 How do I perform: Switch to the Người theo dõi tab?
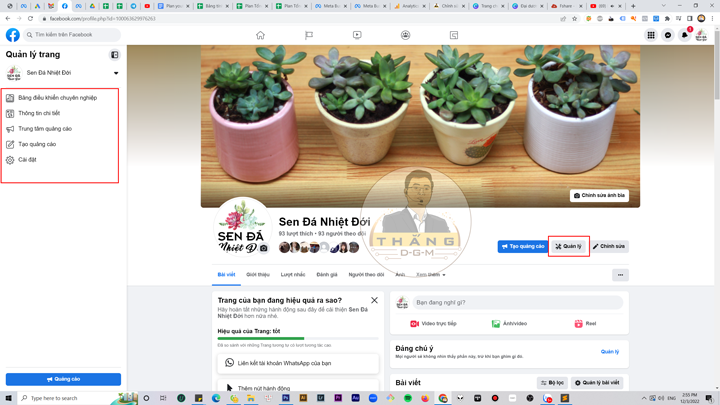point(366,275)
